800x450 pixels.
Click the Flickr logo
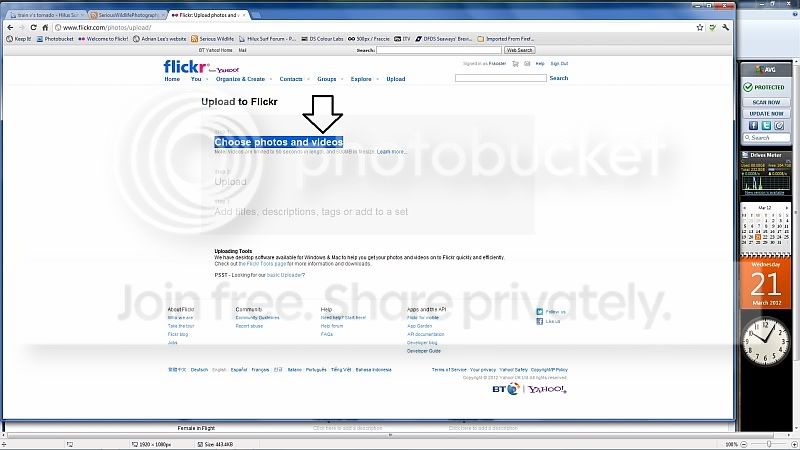(x=185, y=67)
